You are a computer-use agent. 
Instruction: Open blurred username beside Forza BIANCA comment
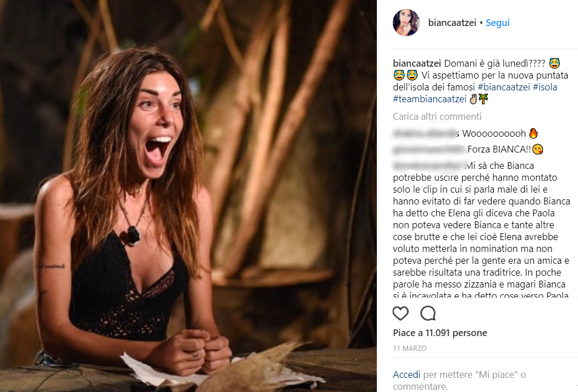[429, 150]
